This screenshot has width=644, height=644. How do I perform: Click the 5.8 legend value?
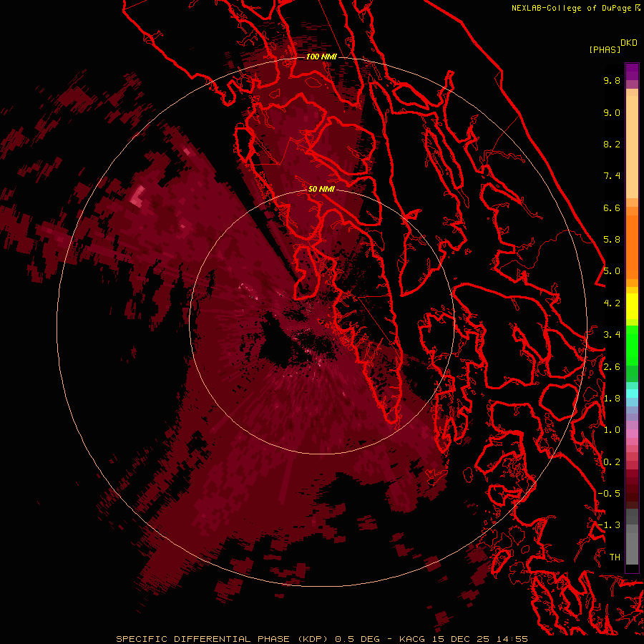click(x=612, y=240)
